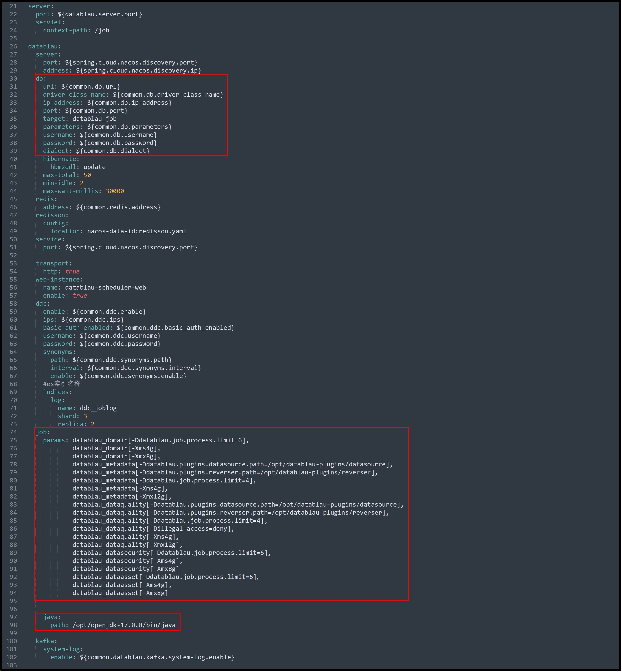Click the Dillegal-access=deny parameter line
Viewport: 622px width, 672px height.
pos(153,529)
